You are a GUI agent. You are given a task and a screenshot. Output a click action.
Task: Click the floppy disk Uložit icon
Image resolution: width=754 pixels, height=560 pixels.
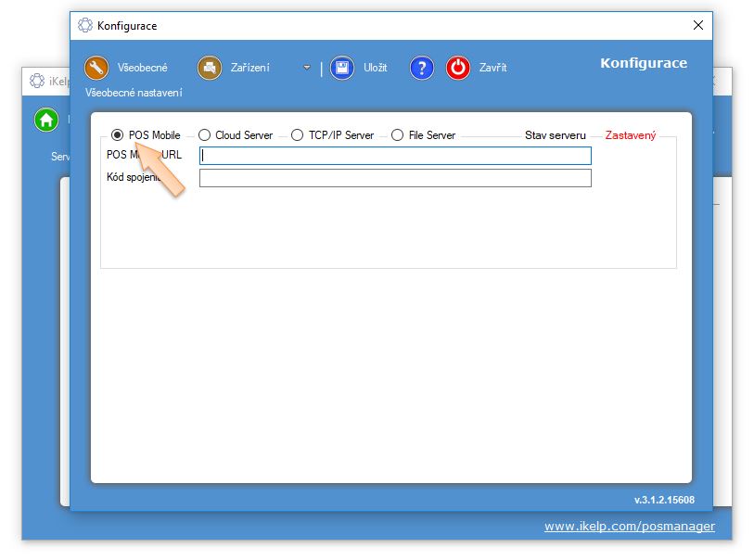342,68
